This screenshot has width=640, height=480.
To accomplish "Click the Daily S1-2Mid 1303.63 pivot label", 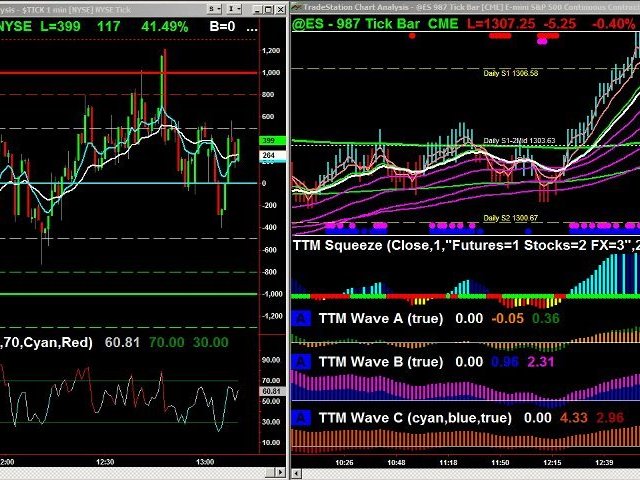I will [x=519, y=140].
